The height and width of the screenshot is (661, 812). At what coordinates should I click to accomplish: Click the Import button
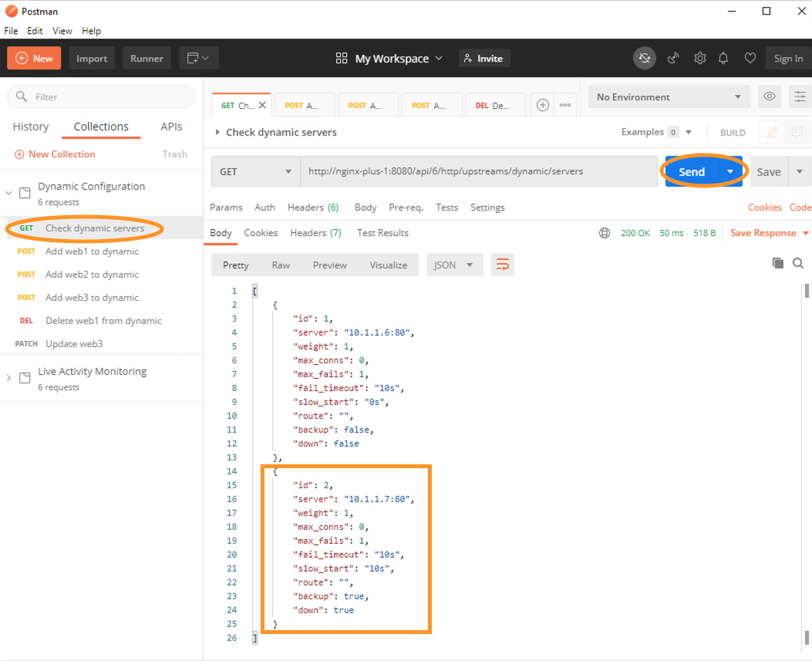click(x=92, y=58)
